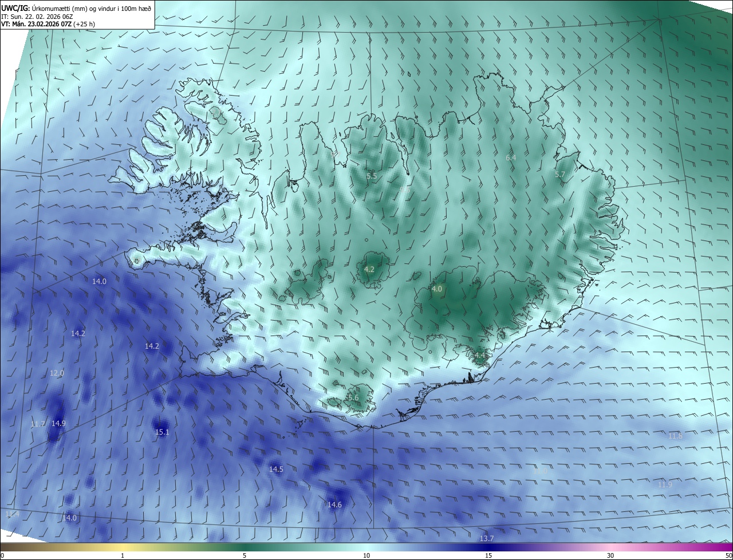Select the 'IT: Sun. 22. 02. 2026 06Z' line
This screenshot has width=733, height=560.
pyautogui.click(x=37, y=16)
